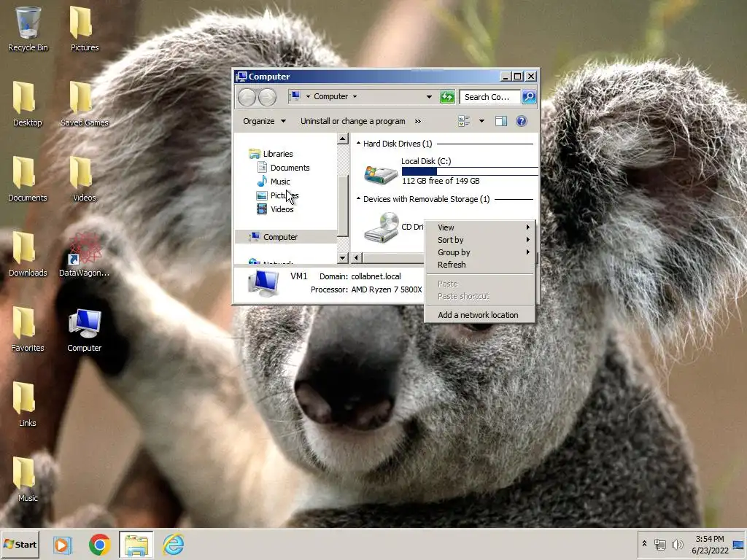Click Uninstall or change a program
Screen dimensions: 747x560
coord(352,122)
